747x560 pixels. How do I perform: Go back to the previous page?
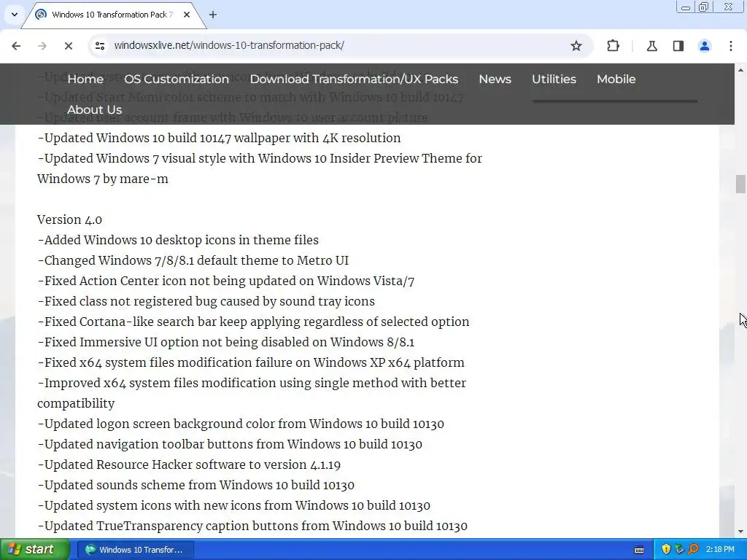coord(16,46)
